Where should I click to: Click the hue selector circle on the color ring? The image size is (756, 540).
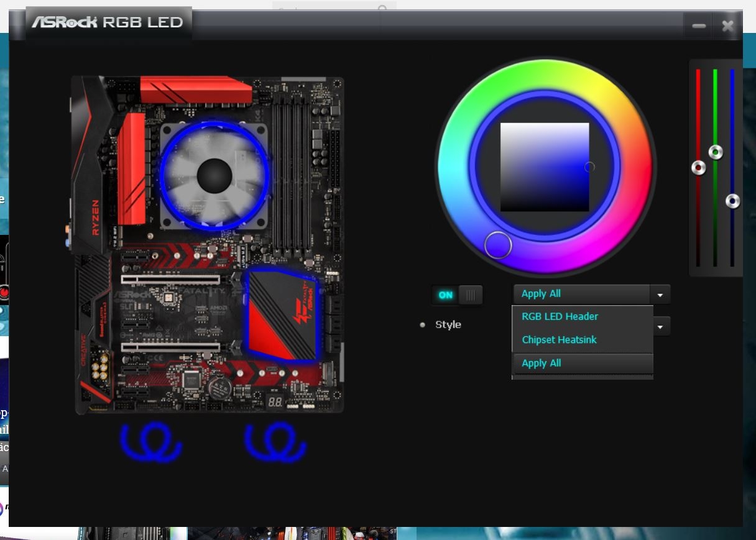point(497,245)
